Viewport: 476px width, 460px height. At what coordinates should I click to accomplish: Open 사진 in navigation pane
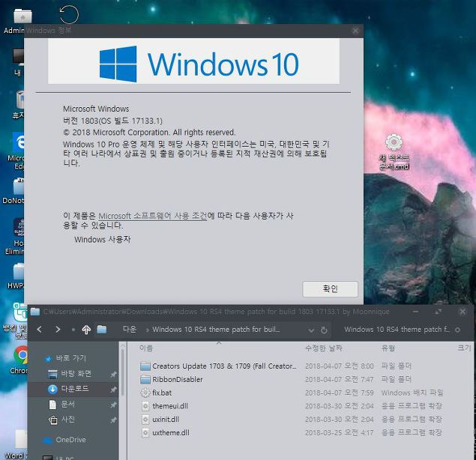[67, 420]
